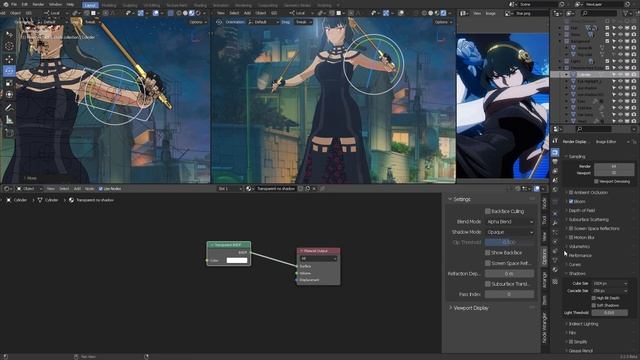Select the Measure ruler tool

9,120
